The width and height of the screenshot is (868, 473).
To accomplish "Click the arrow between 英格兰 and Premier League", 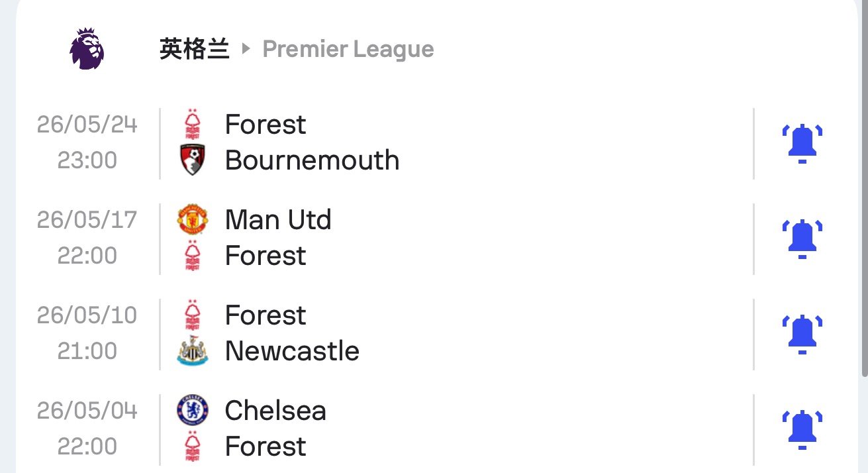I will tap(246, 49).
